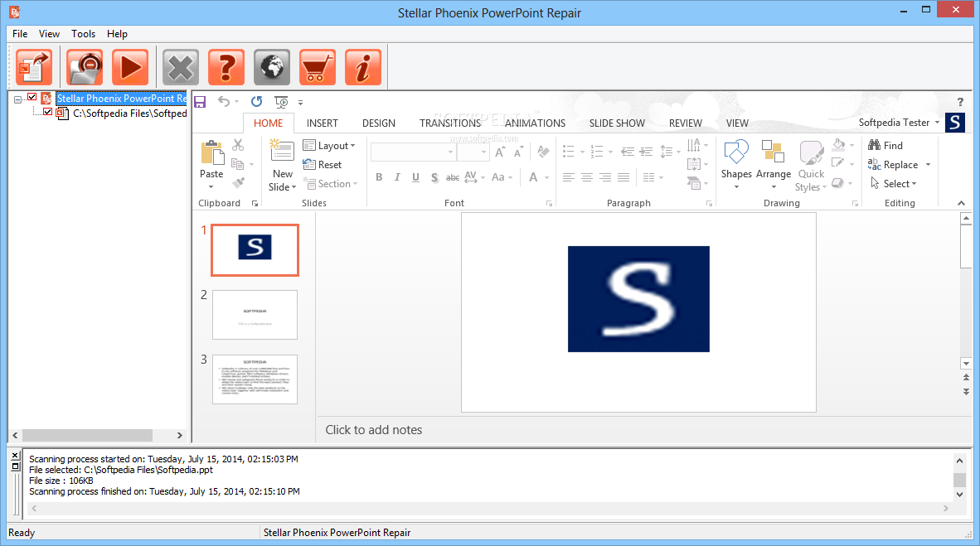This screenshot has height=546, width=980.
Task: Click the Increase Font Size icon
Action: (499, 152)
